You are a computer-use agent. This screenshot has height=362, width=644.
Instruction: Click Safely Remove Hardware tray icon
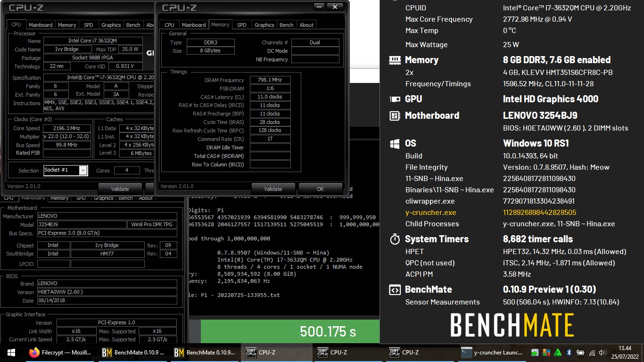tap(535, 352)
